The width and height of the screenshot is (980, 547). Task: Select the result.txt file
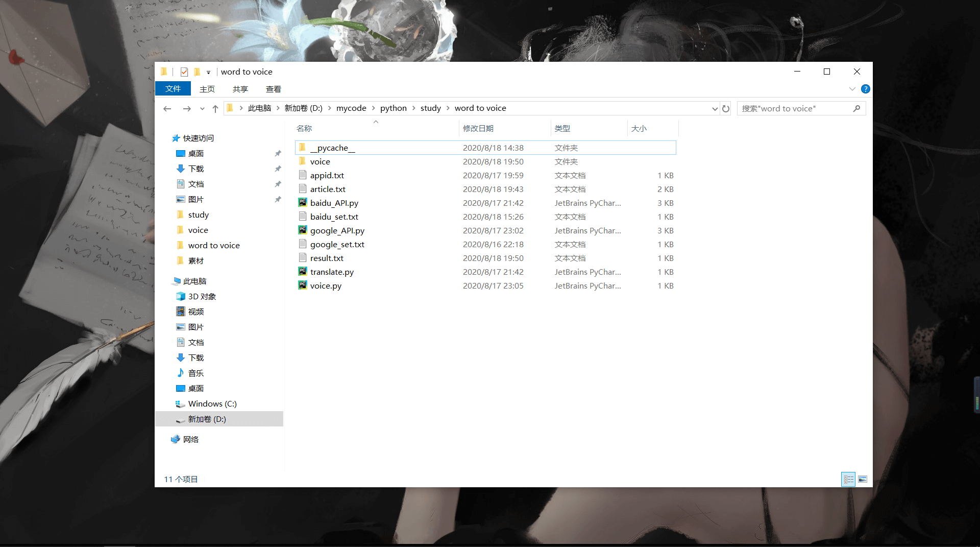485,258
